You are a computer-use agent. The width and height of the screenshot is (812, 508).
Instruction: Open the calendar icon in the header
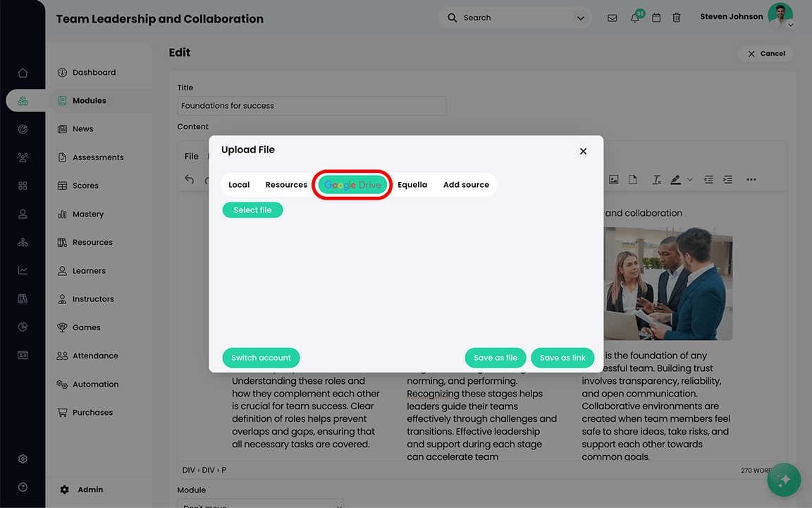(x=656, y=18)
